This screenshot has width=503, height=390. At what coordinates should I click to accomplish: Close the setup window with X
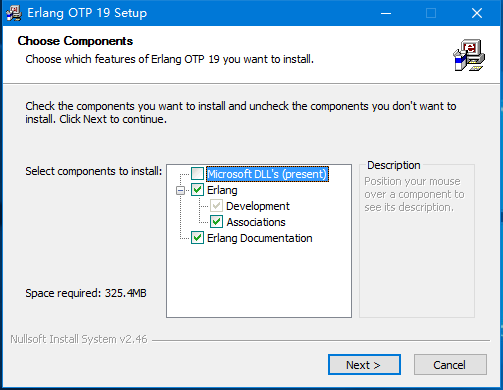tap(477, 13)
